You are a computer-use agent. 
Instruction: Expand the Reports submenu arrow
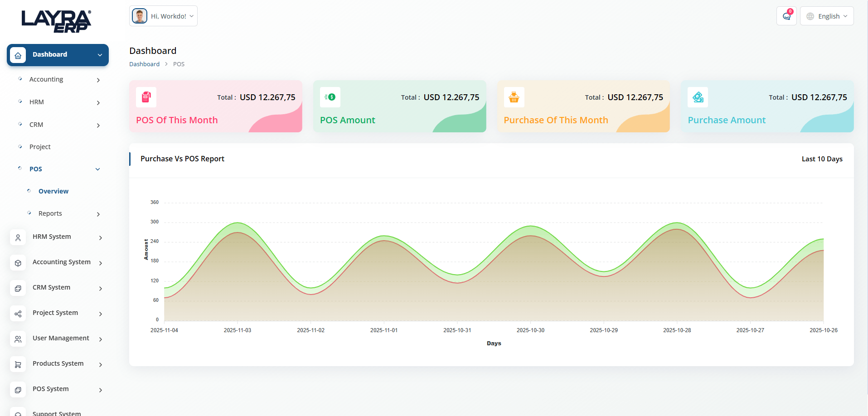[x=98, y=214]
